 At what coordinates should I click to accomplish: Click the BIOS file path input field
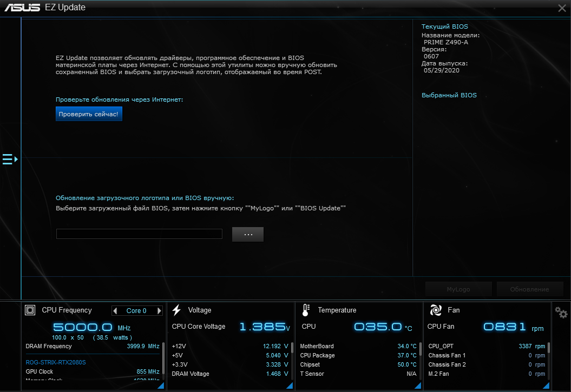click(139, 234)
